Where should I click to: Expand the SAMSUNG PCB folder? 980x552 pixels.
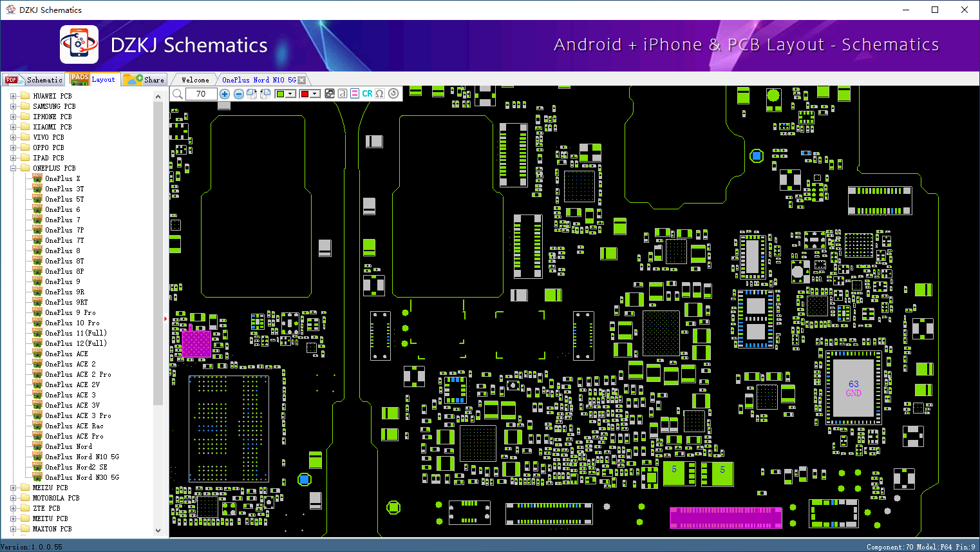[13, 106]
